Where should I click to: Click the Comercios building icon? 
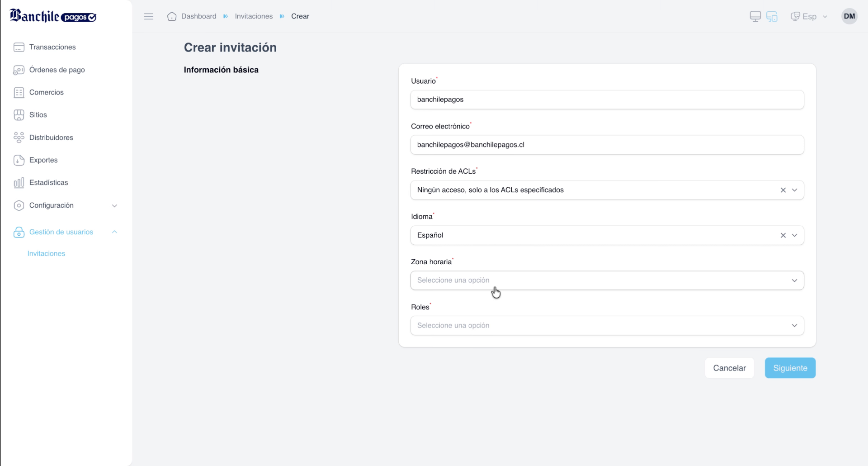pyautogui.click(x=19, y=92)
